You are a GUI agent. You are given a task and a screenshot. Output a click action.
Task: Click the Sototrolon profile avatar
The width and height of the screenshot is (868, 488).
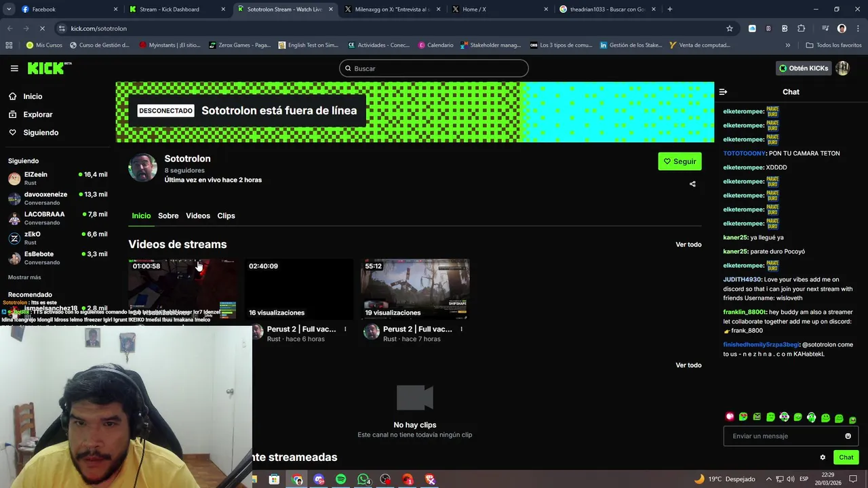click(x=143, y=167)
